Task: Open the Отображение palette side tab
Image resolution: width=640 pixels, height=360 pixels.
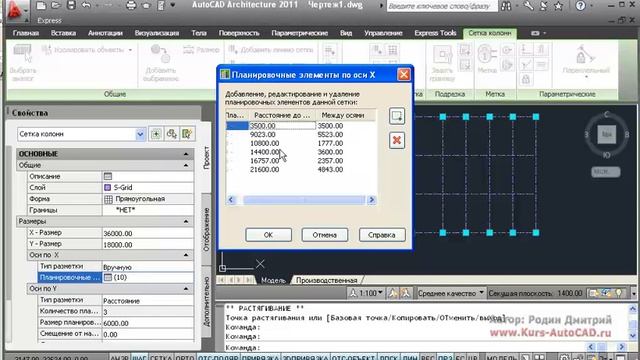Action: [207, 230]
